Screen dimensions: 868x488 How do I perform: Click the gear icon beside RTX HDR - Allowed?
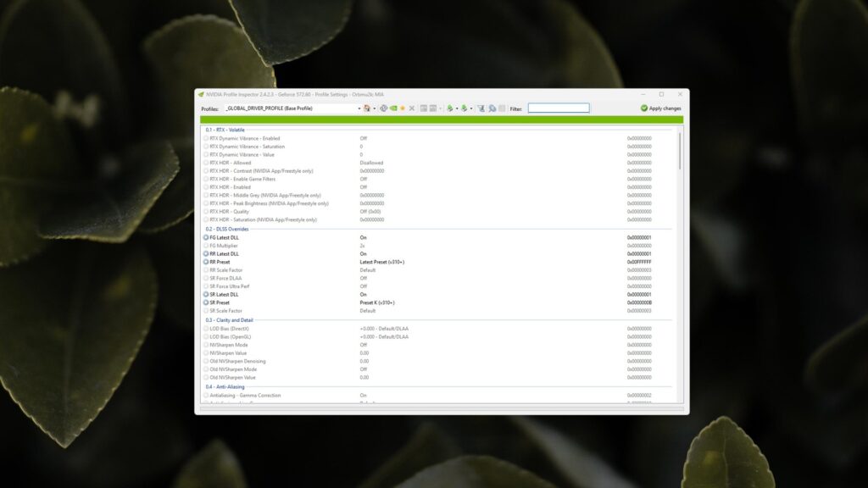206,163
